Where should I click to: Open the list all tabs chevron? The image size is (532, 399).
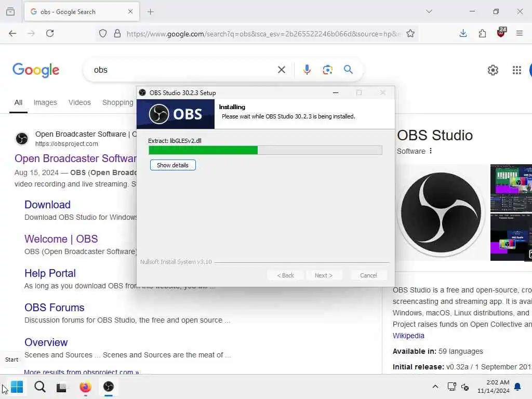pos(429,11)
